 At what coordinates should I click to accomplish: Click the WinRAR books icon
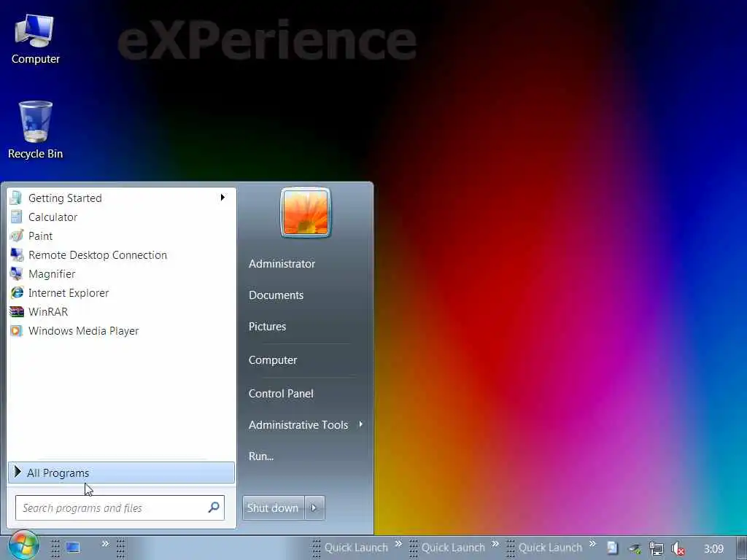pos(17,312)
